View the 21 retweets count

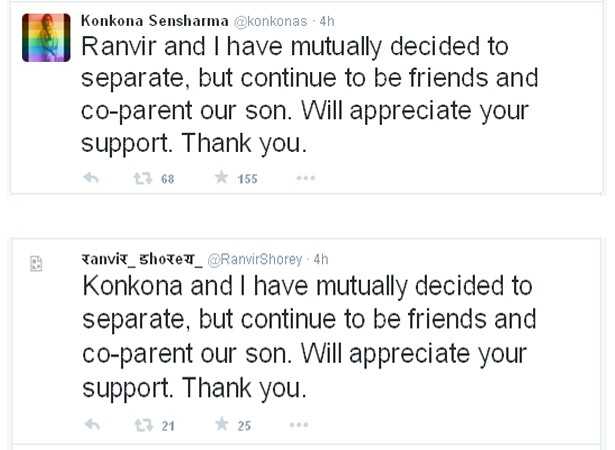(167, 426)
